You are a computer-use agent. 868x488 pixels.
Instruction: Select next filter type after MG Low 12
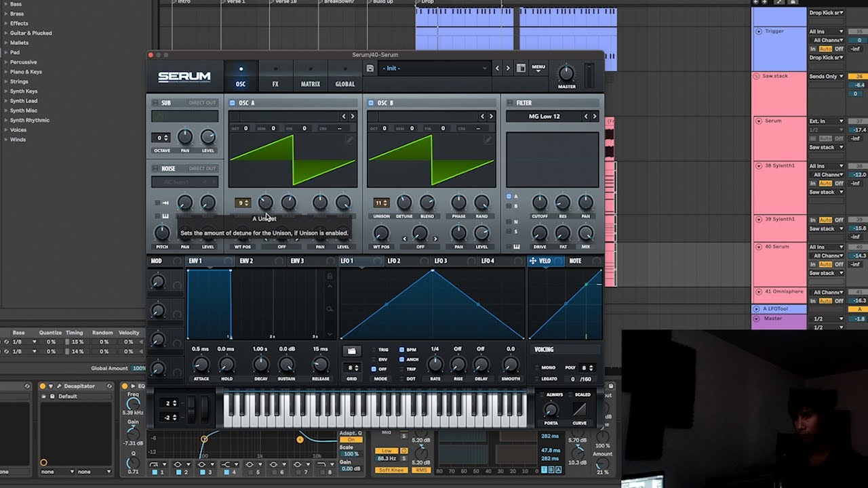click(x=595, y=117)
